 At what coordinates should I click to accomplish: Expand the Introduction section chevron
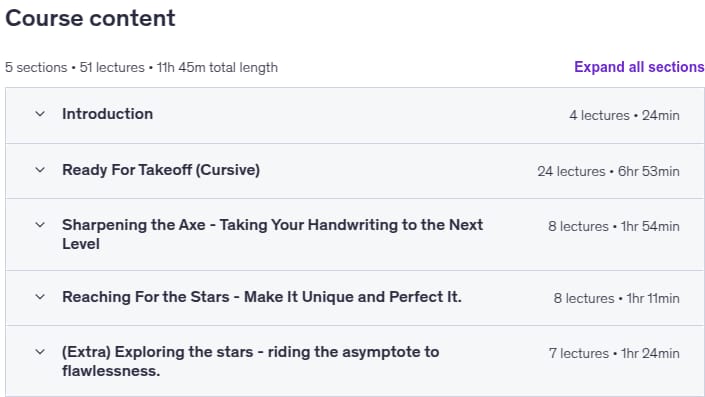point(40,114)
